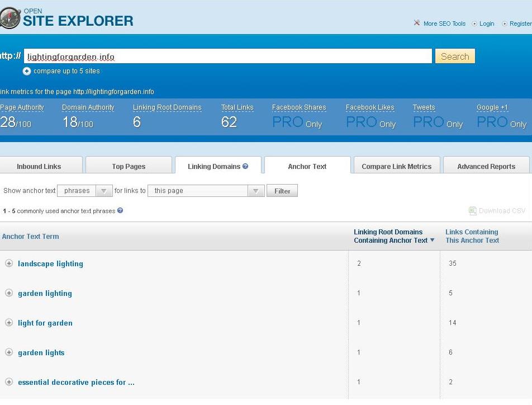
Task: Open the Compare Link Metrics tab
Action: pyautogui.click(x=396, y=166)
